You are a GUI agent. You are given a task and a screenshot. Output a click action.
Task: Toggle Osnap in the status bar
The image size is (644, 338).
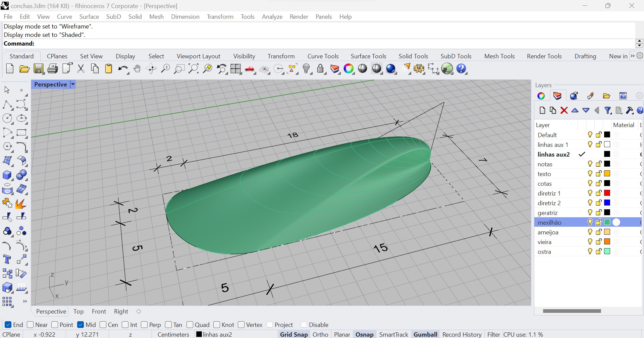365,334
